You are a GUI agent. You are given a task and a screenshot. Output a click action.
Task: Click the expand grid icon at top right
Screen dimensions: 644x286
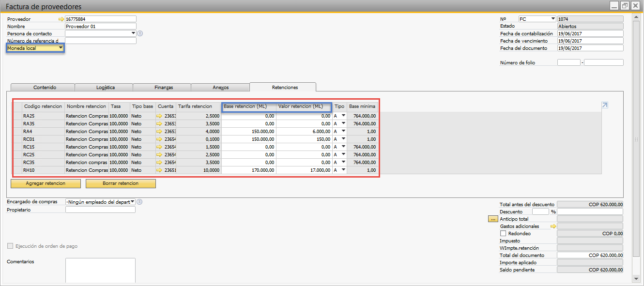pyautogui.click(x=604, y=105)
